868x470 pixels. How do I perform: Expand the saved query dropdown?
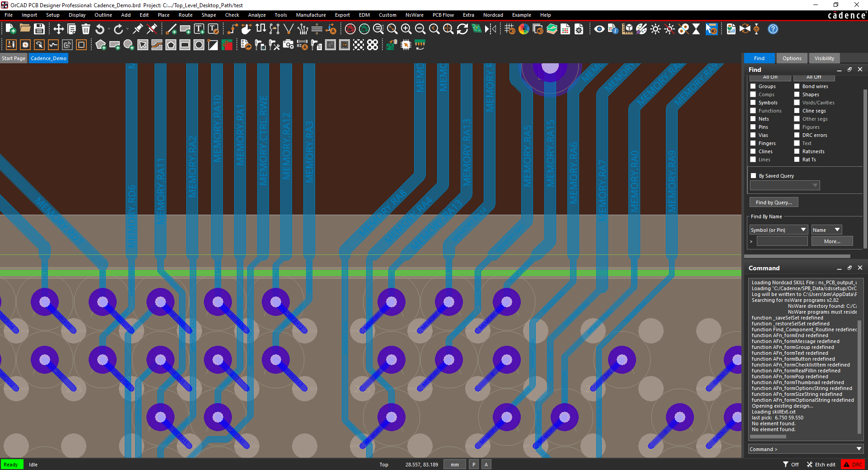point(815,185)
